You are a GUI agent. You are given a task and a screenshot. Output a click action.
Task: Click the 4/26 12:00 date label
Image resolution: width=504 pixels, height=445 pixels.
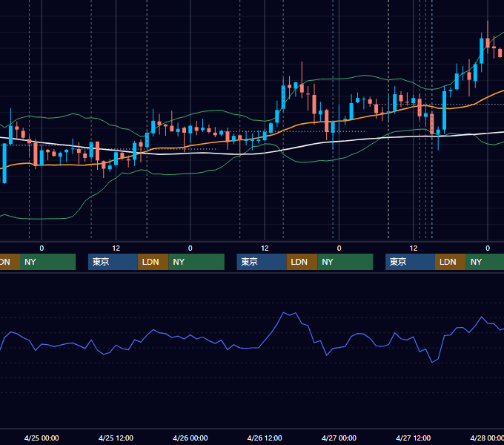pyautogui.click(x=265, y=438)
